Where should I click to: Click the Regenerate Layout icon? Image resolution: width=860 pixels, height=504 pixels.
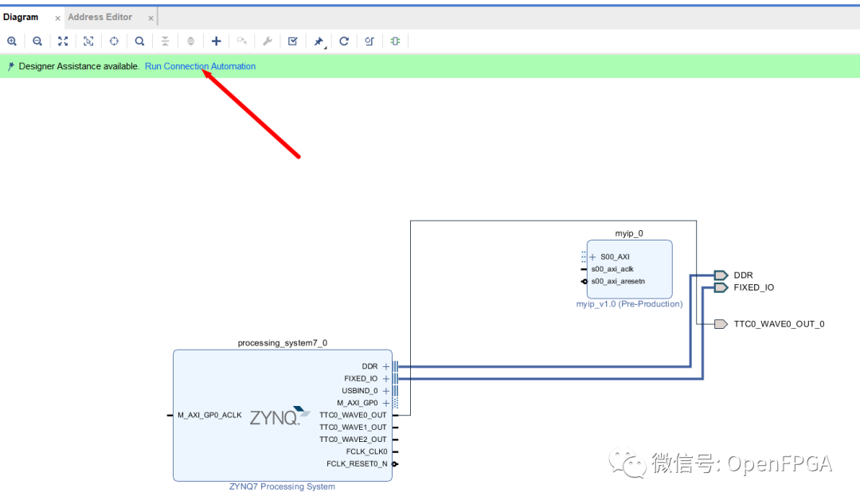tap(343, 41)
